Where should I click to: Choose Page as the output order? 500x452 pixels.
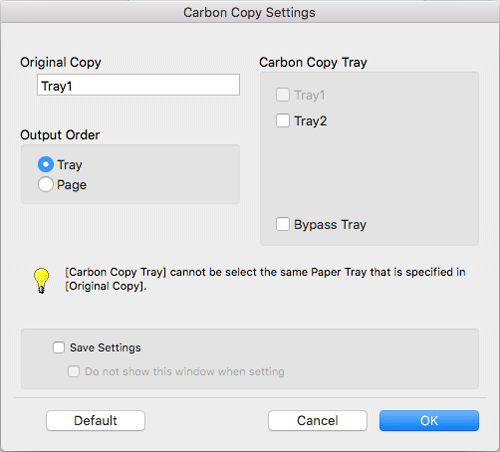pos(46,184)
